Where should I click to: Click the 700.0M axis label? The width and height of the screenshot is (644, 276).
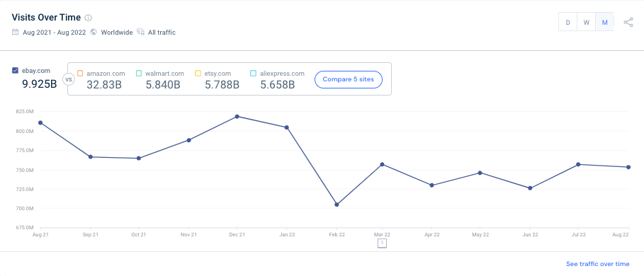[x=25, y=208]
